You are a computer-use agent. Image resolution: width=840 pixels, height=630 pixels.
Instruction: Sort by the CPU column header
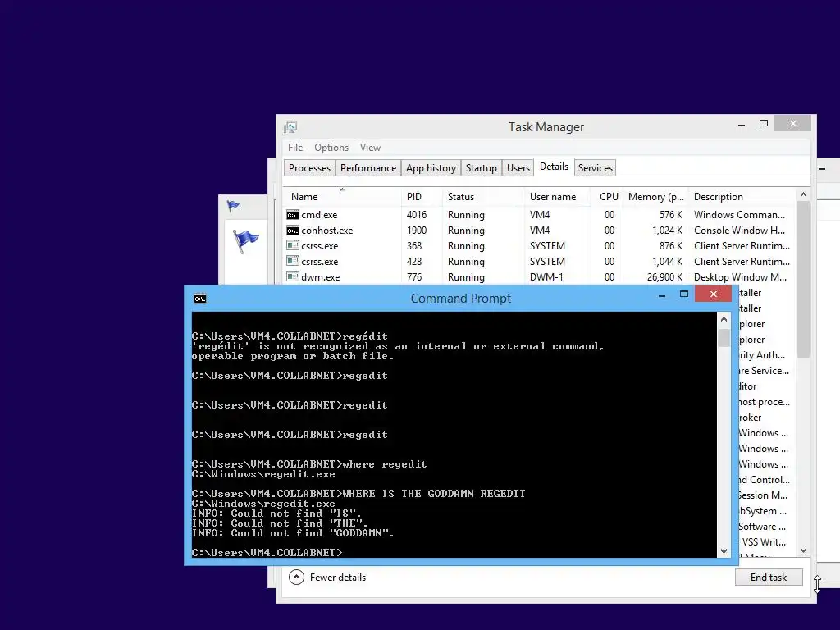point(609,197)
